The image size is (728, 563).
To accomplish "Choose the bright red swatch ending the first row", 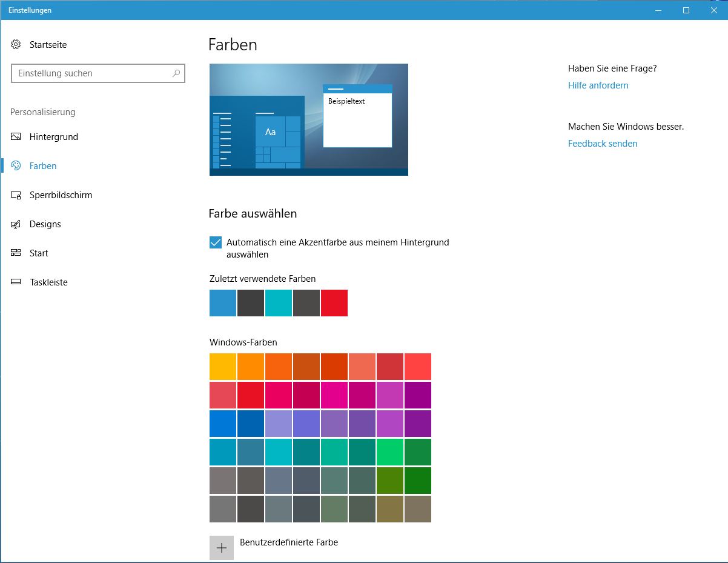I will pos(418,367).
